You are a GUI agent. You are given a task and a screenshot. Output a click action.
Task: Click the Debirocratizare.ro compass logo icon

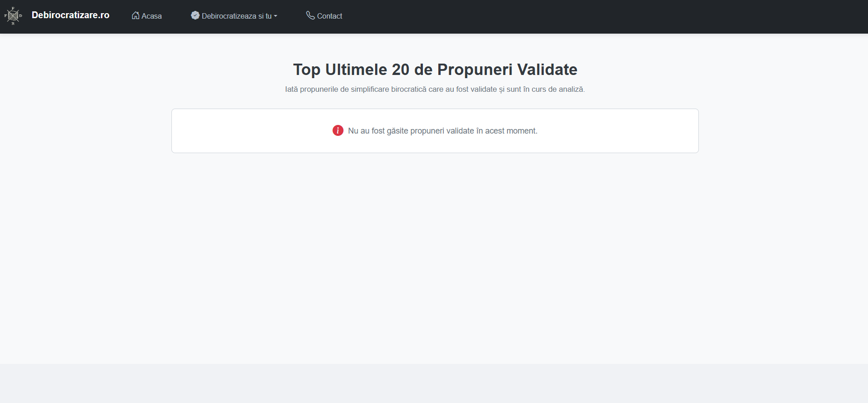(x=13, y=16)
